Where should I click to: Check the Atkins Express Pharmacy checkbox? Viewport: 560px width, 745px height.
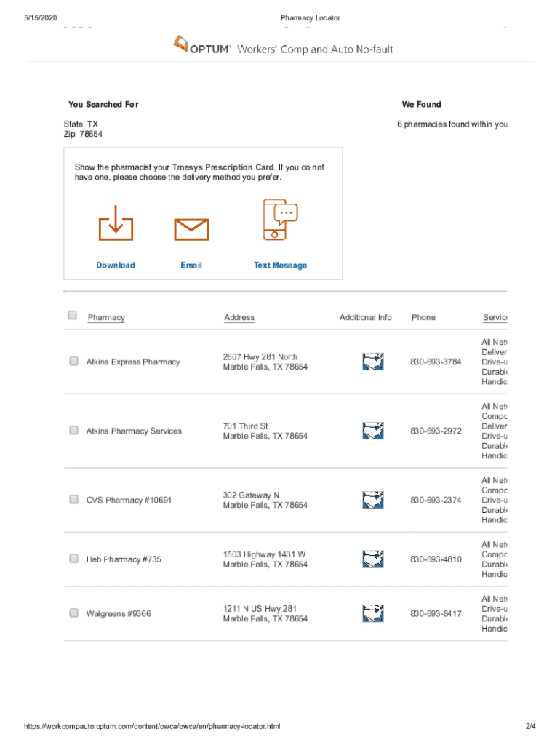coord(74,362)
